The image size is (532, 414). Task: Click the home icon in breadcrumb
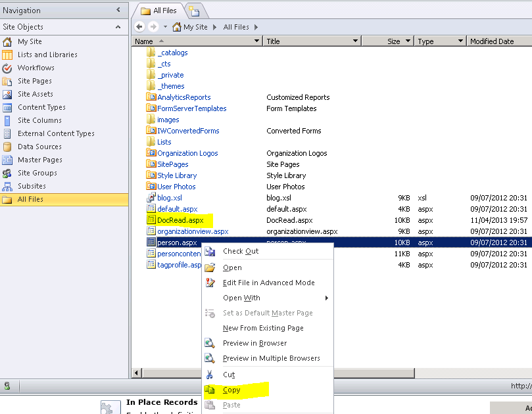click(x=177, y=27)
